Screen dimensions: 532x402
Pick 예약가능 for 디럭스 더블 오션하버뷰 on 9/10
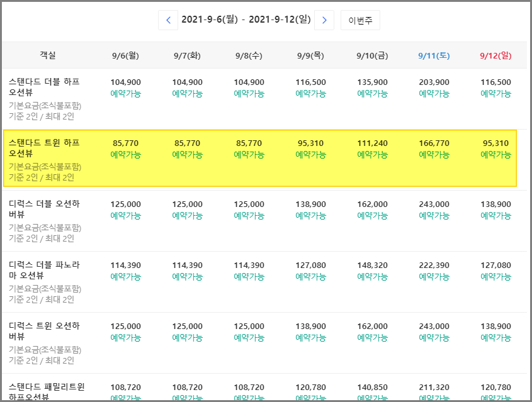pos(372,216)
